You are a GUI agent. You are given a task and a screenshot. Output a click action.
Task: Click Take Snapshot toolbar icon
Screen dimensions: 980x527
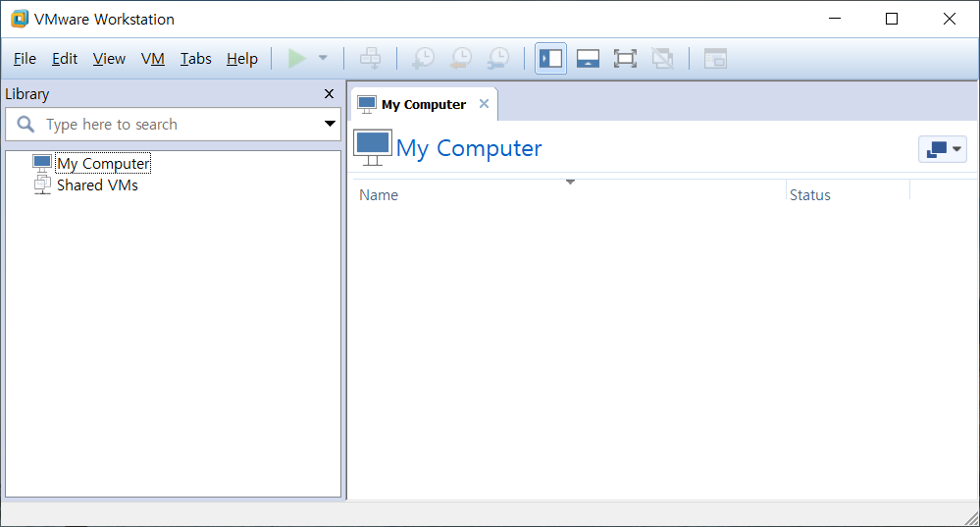coord(424,59)
